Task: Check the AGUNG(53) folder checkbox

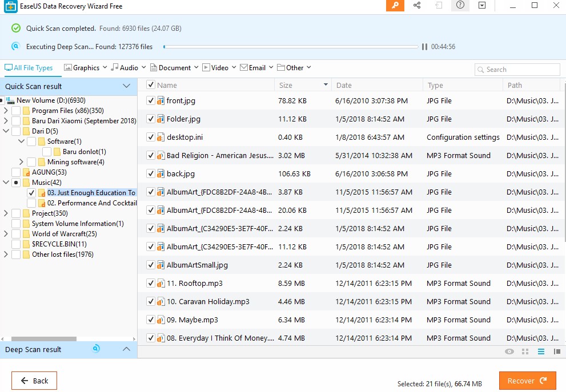Action: tap(16, 172)
